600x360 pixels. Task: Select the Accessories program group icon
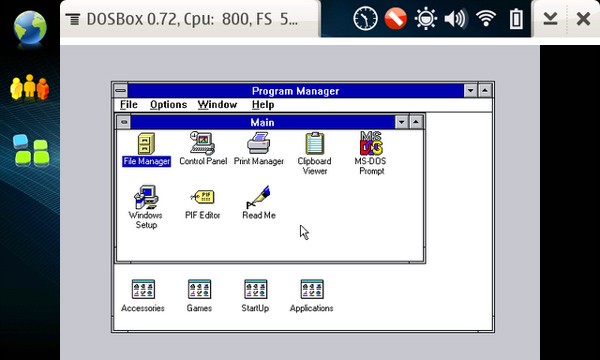(143, 289)
